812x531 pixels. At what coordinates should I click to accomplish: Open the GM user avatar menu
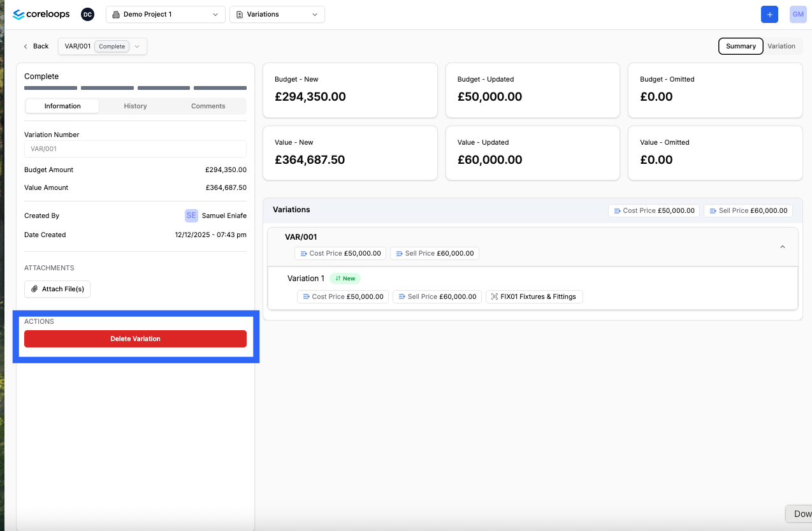point(798,14)
